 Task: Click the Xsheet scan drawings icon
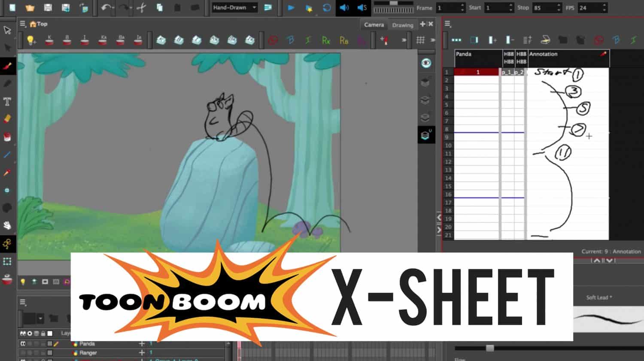tap(545, 40)
